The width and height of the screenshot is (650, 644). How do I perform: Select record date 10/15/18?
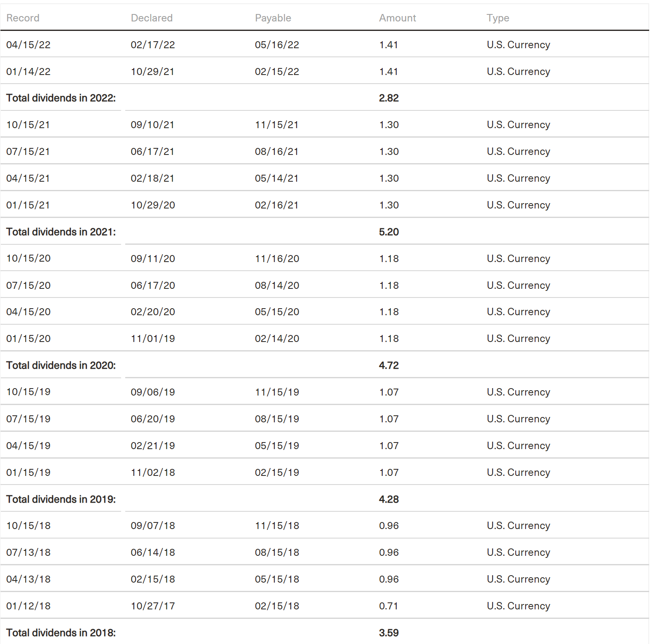(x=28, y=526)
